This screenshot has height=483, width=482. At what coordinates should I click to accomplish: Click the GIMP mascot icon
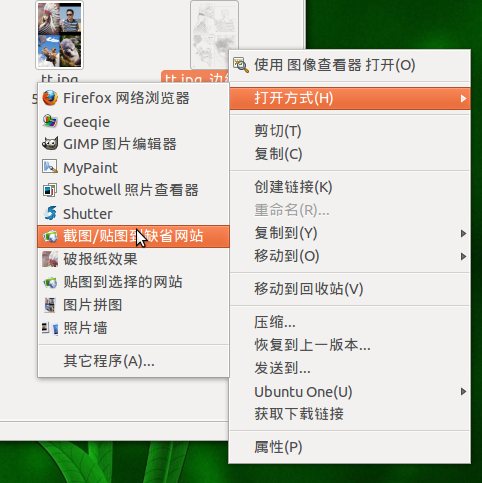tap(50, 144)
